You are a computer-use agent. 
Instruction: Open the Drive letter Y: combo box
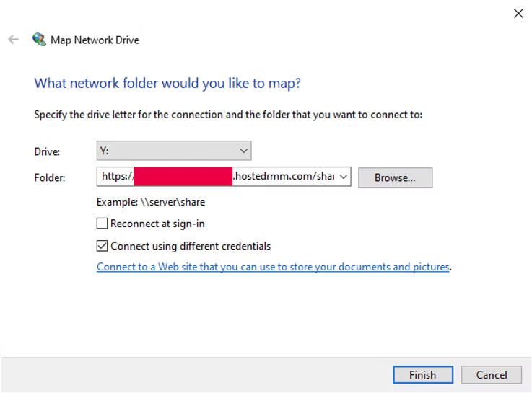174,151
